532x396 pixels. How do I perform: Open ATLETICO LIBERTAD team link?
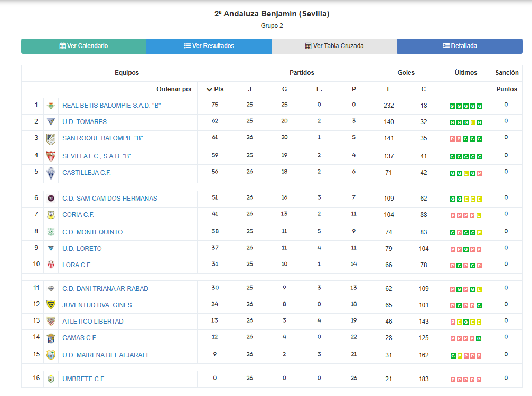pos(93,322)
